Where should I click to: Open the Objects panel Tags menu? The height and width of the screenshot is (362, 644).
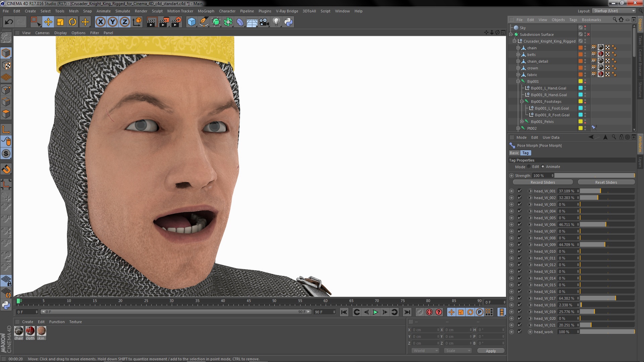click(573, 20)
